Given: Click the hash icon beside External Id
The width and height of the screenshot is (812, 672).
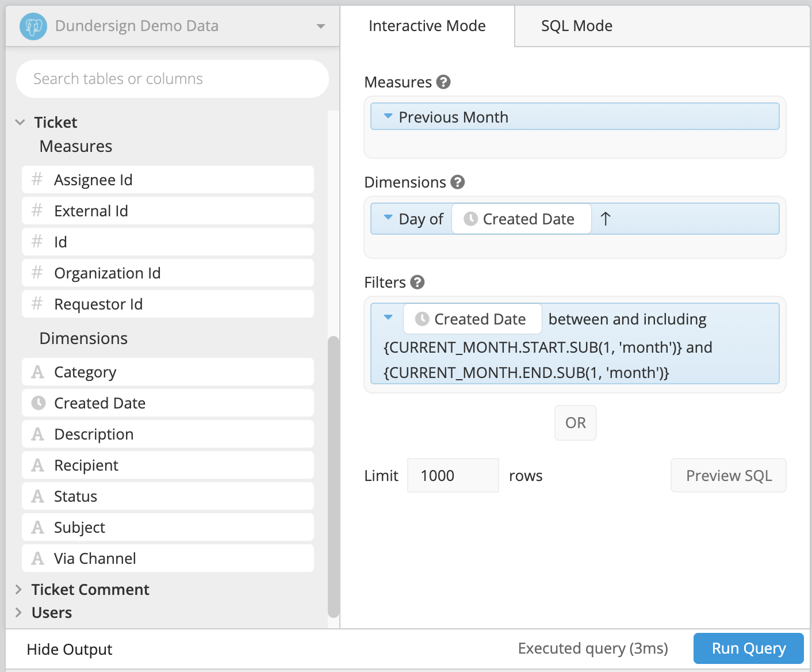Looking at the screenshot, I should [37, 211].
